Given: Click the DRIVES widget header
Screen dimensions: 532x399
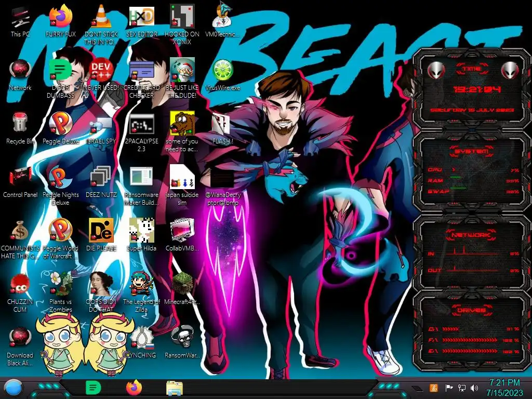Looking at the screenshot, I should tap(472, 310).
